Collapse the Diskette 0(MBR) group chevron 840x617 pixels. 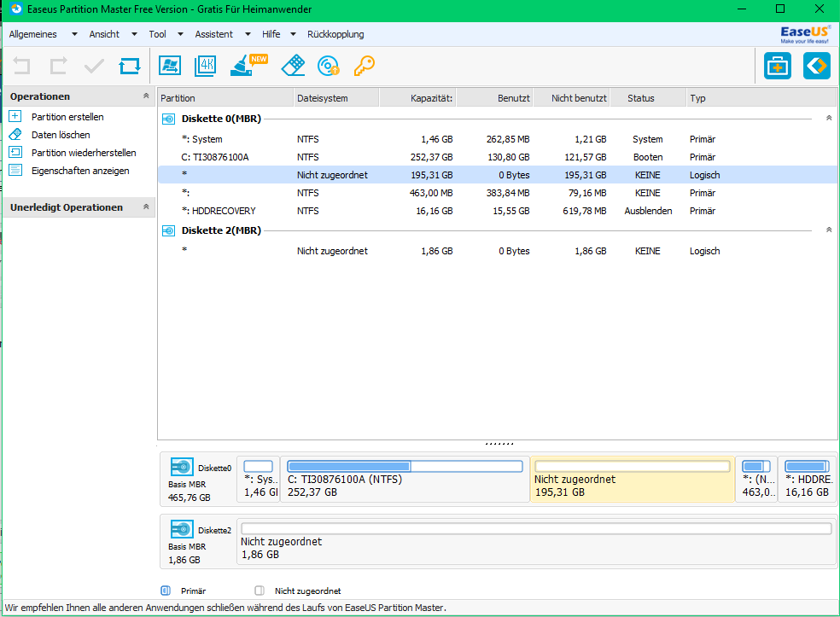click(829, 118)
